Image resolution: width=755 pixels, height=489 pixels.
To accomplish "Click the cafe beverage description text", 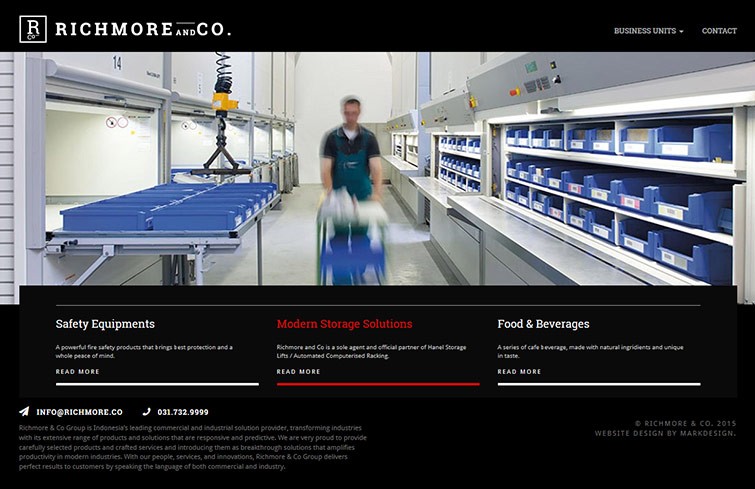I will [590, 351].
